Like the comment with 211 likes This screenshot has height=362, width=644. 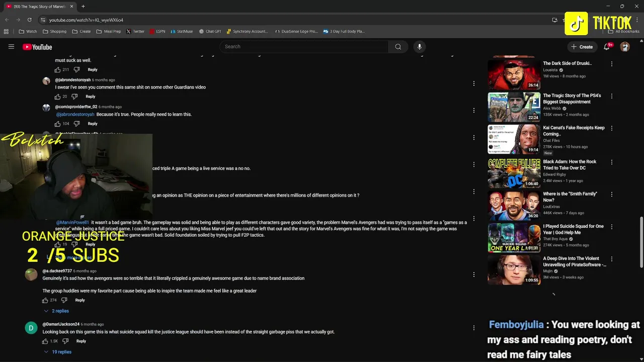tap(57, 69)
